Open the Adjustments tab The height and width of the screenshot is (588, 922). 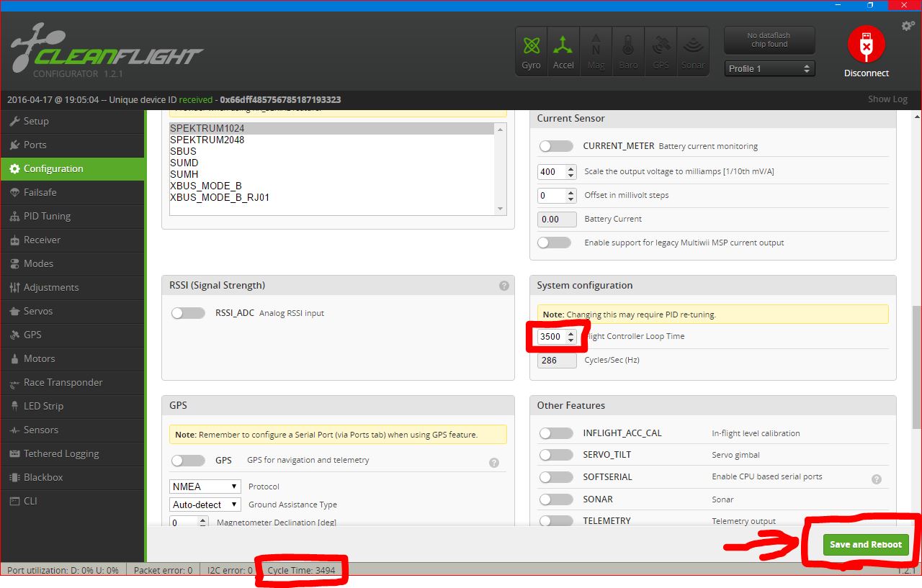tap(72, 287)
